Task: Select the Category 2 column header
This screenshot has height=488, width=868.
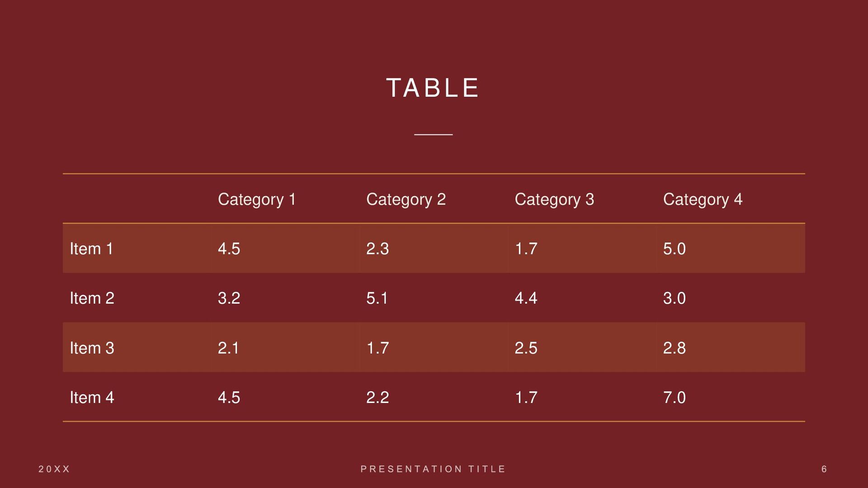Action: tap(406, 199)
